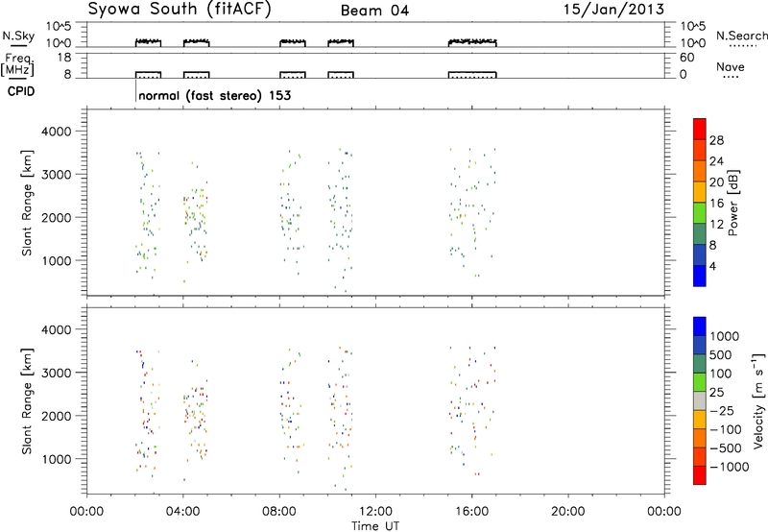Screen dimensions: 768x532
Task: Click the '1000' label on Velocity panel axis
Action: pos(57,458)
